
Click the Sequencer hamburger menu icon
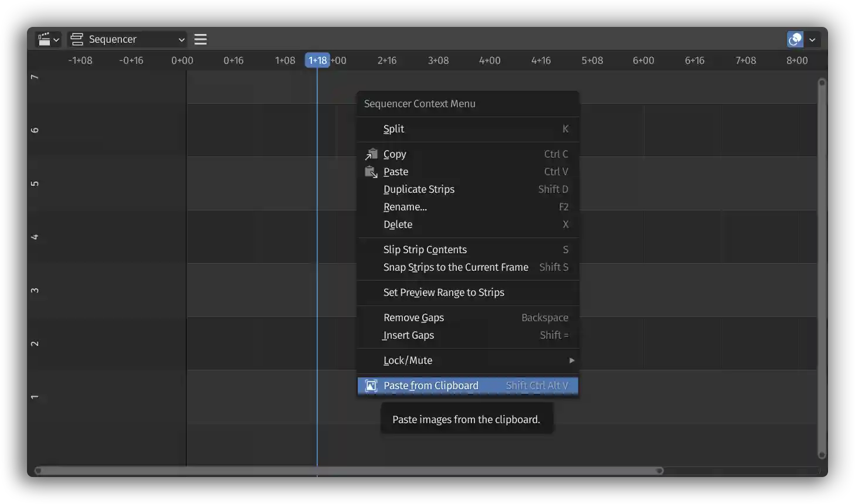[x=200, y=39]
